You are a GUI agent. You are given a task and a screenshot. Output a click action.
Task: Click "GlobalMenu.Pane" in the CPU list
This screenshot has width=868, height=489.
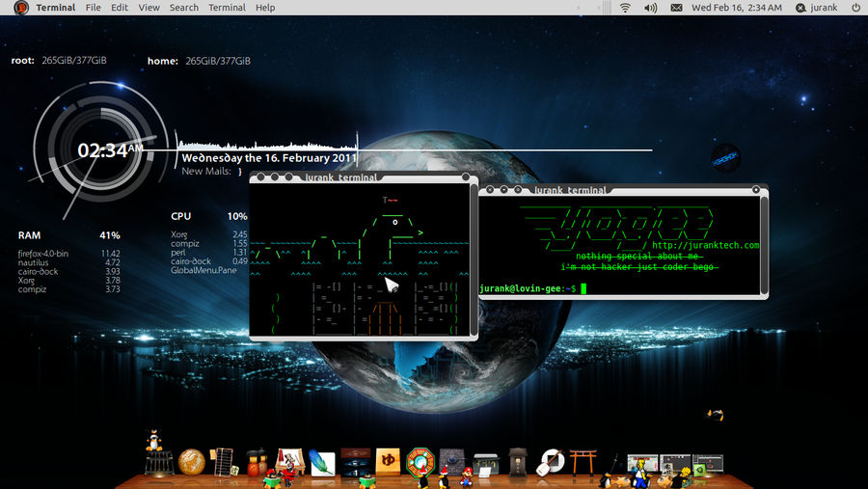[x=203, y=270]
